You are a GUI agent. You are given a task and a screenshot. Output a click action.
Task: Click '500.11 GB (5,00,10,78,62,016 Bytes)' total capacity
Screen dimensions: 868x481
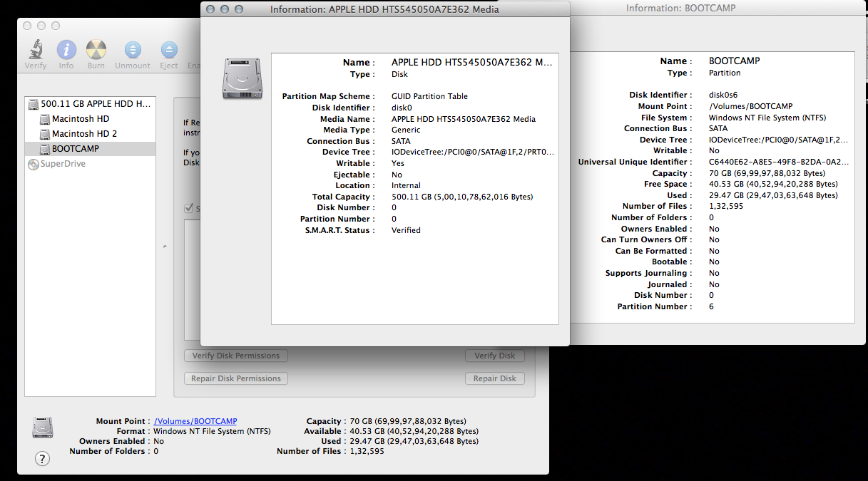coord(462,197)
